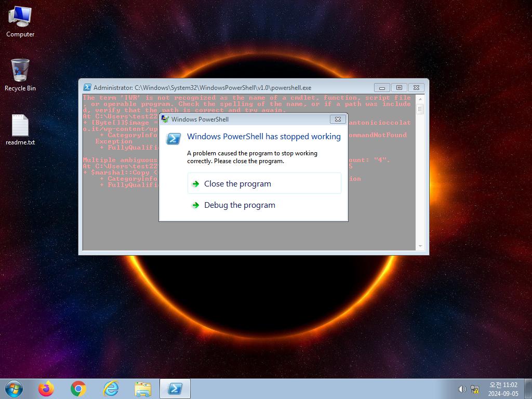
Task: Select the readme.txt file on desktop
Action: (20, 130)
